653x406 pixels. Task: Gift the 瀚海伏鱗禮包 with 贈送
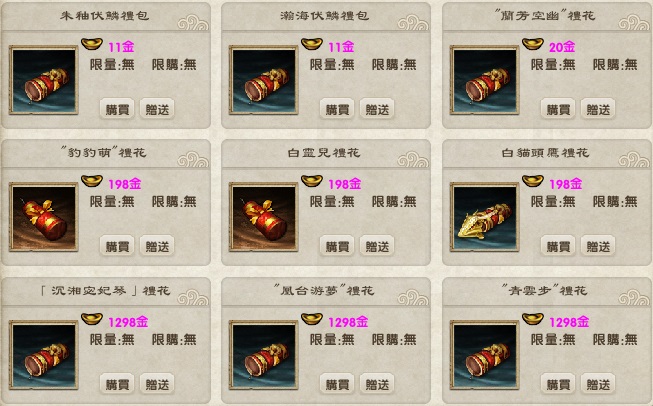coord(377,109)
